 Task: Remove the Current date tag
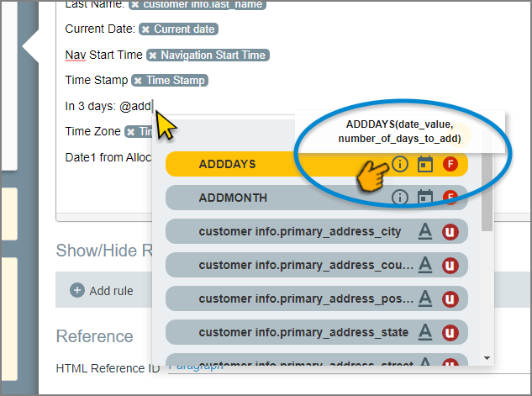point(145,29)
